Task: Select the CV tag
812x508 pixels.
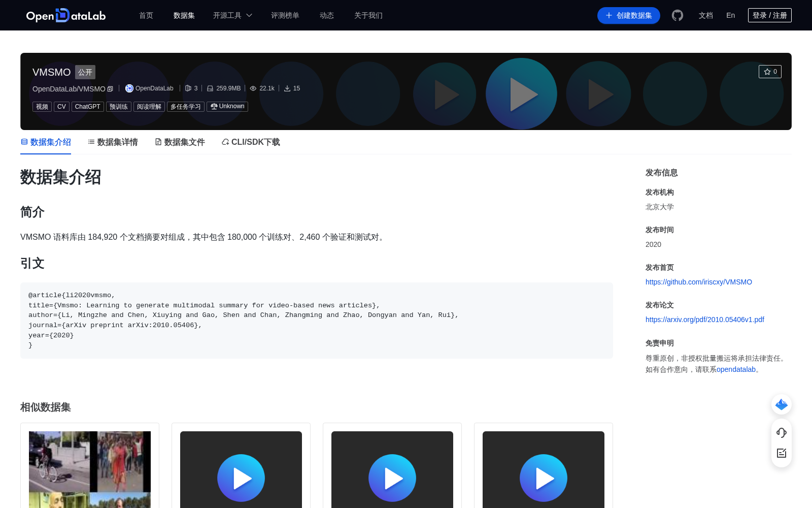Action: click(x=61, y=107)
